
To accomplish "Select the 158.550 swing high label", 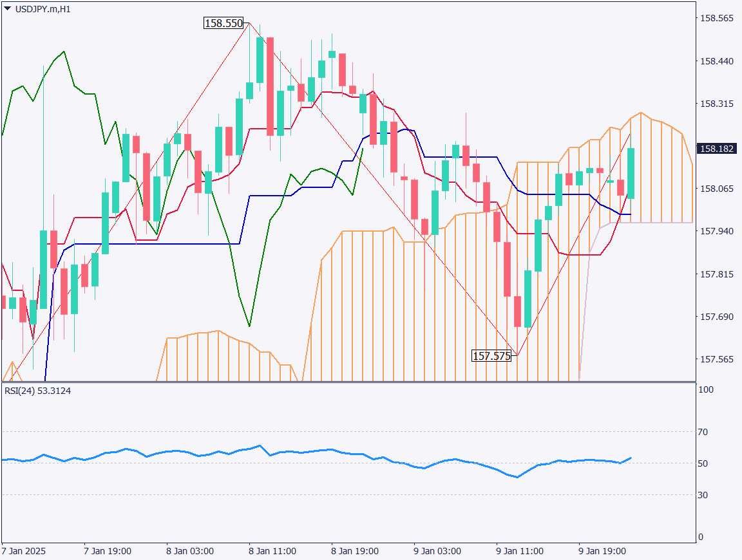I will coord(224,23).
